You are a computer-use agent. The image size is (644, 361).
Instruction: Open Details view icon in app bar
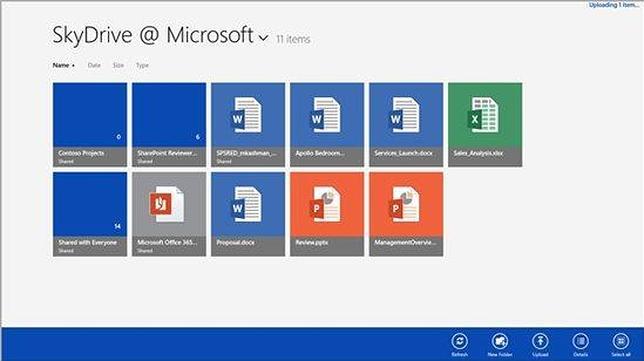[580, 341]
